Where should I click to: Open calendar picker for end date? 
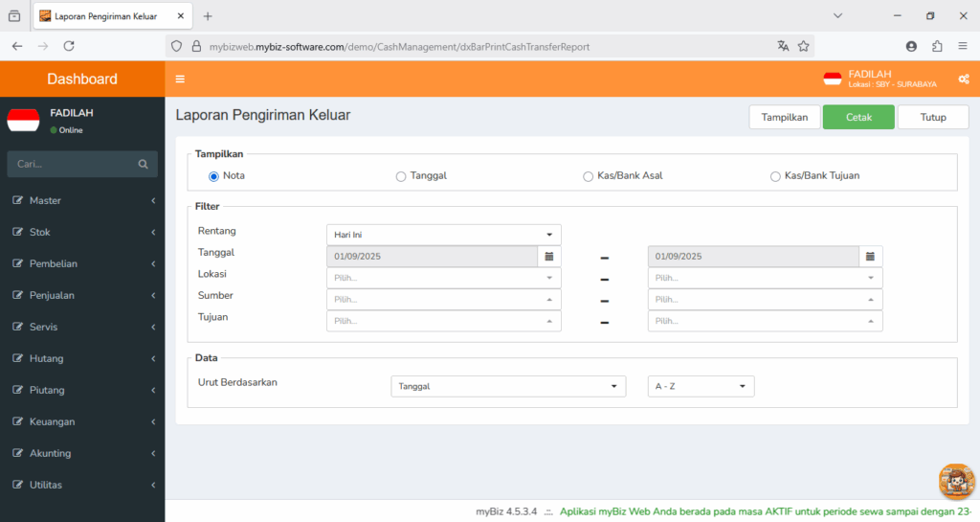[870, 257]
